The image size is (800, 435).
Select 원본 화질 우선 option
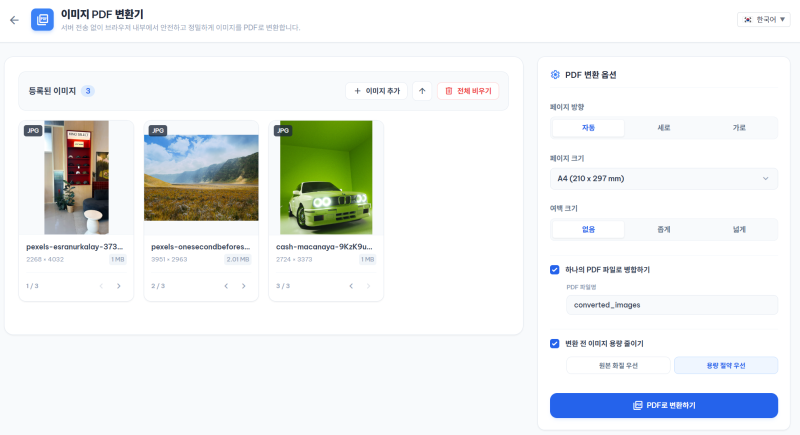(618, 366)
